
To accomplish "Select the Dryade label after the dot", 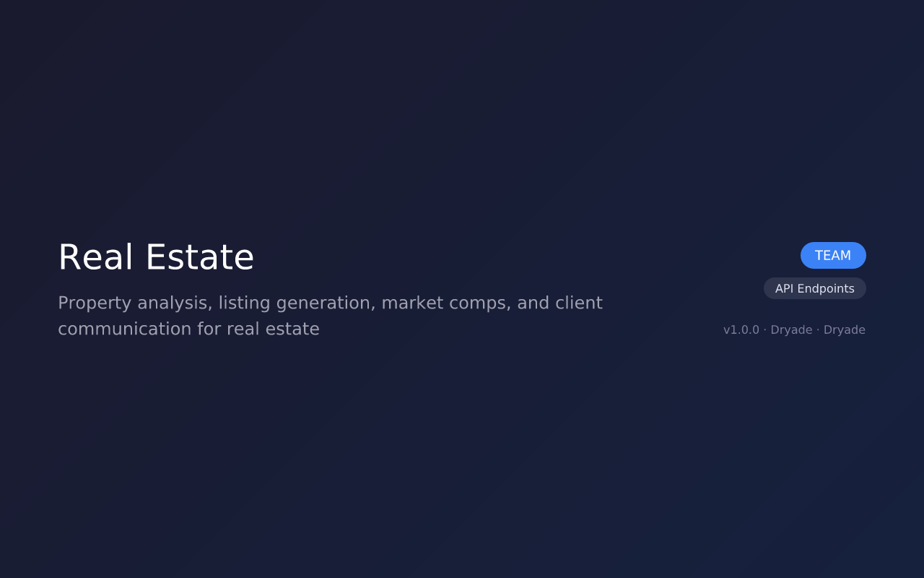I will coord(845,329).
